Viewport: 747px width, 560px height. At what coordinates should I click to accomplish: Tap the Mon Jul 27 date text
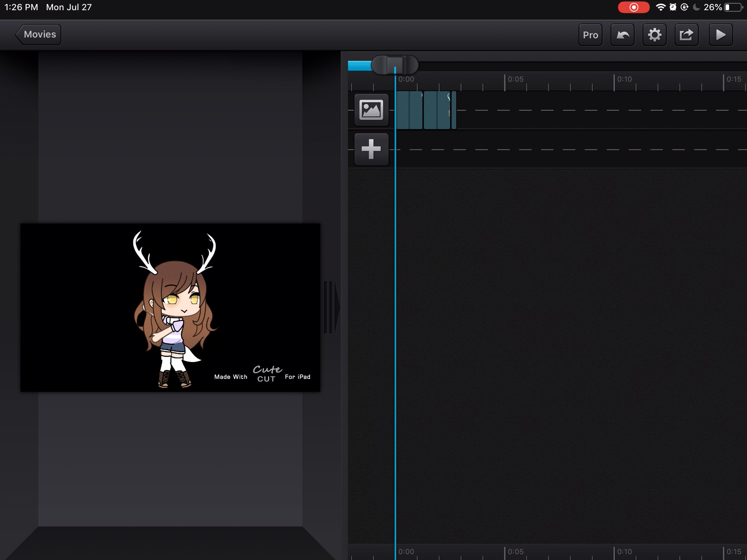(x=69, y=7)
